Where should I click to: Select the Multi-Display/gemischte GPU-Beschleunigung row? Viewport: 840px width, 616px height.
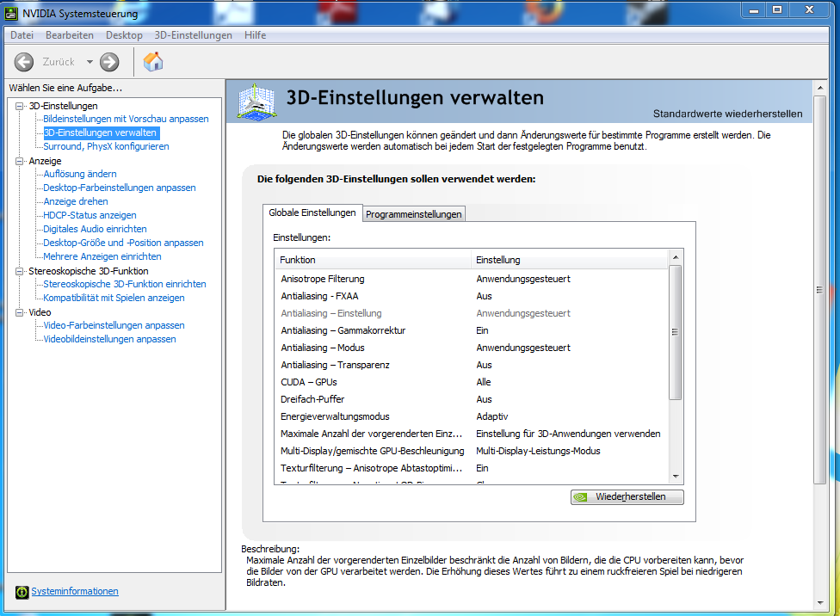pyautogui.click(x=472, y=451)
